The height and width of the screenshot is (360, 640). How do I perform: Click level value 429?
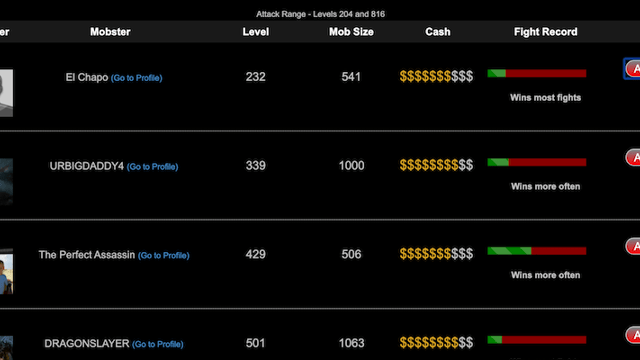pyautogui.click(x=256, y=254)
